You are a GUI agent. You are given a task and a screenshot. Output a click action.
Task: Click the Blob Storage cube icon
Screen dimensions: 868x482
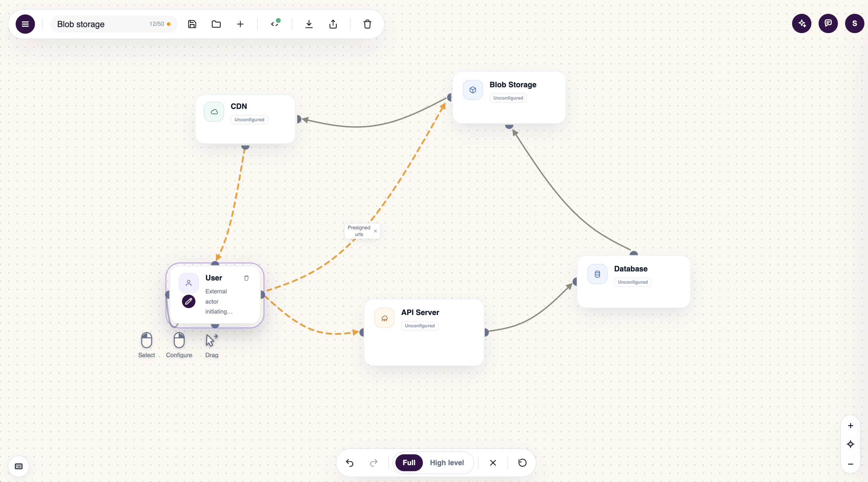coord(473,90)
